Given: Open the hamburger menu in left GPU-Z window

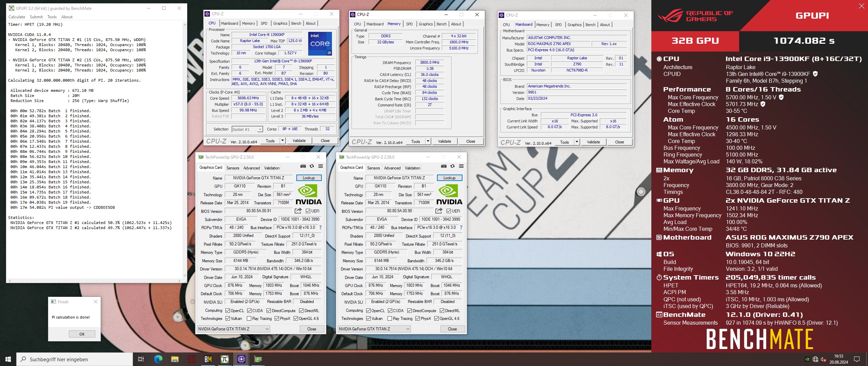Looking at the screenshot, I should tap(320, 166).
